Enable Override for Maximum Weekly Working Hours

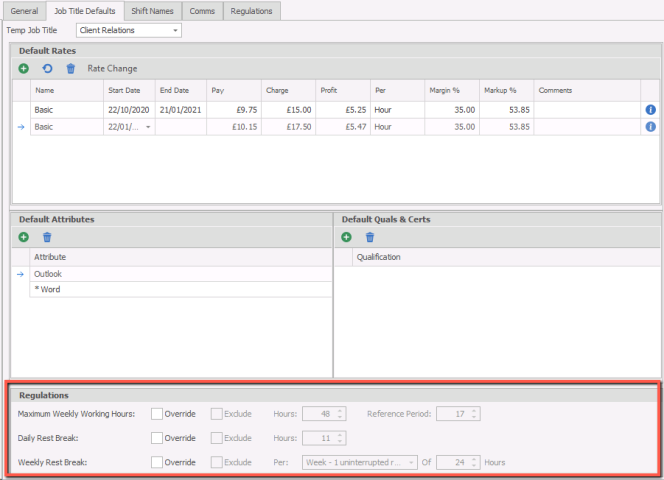[157, 413]
